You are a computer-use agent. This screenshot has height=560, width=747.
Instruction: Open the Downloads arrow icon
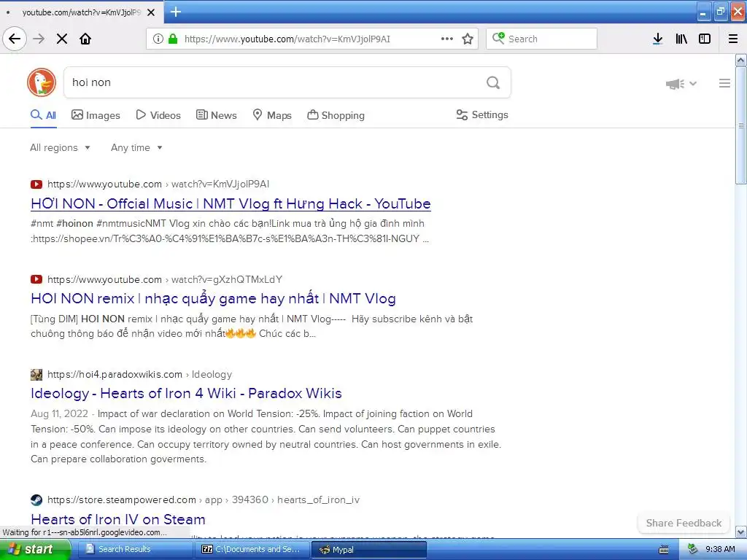pyautogui.click(x=658, y=39)
